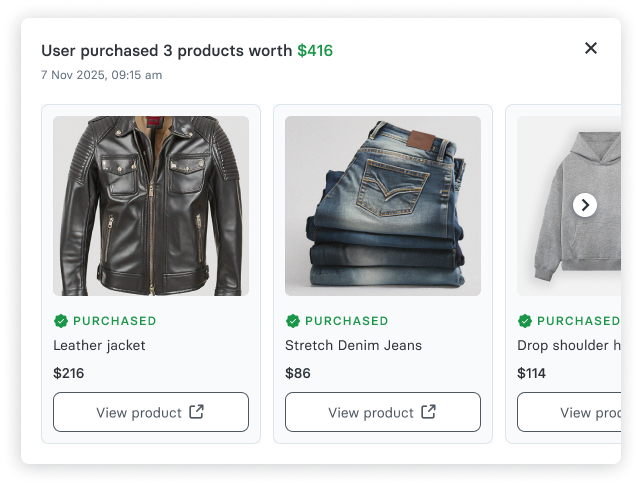Click the Leather jacket product name
This screenshot has height=486, width=640.
99,345
